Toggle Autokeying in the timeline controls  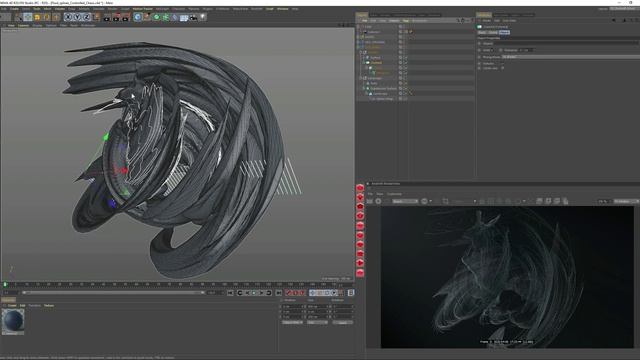(x=296, y=293)
